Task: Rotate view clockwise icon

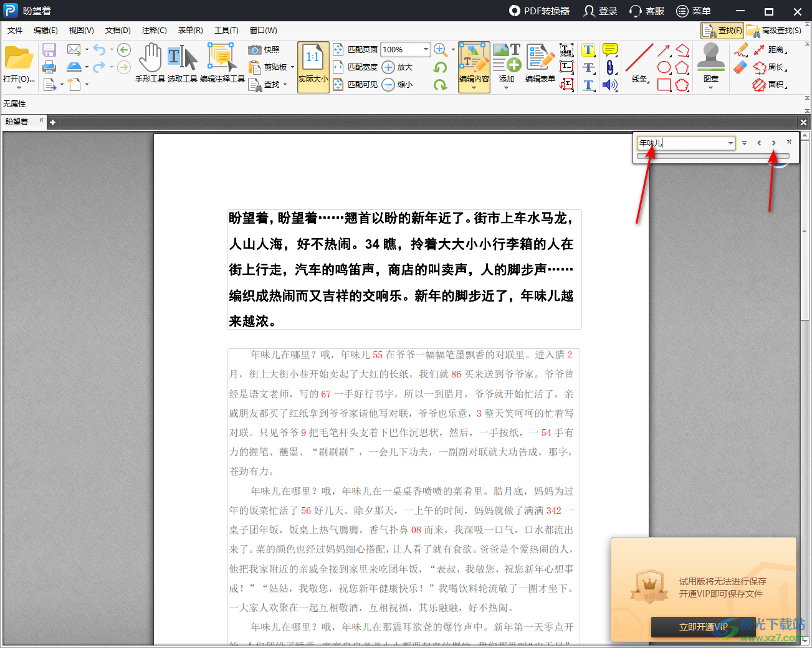Action: point(440,84)
